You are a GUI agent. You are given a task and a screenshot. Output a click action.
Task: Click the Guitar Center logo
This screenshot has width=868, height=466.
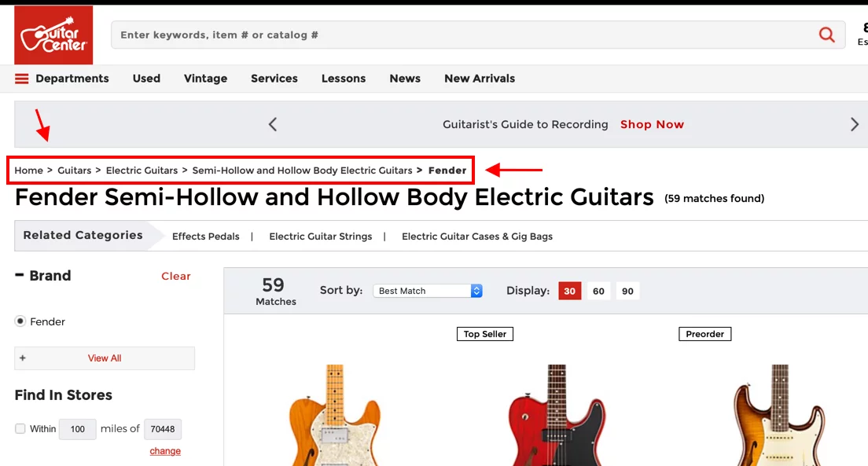[x=53, y=35]
